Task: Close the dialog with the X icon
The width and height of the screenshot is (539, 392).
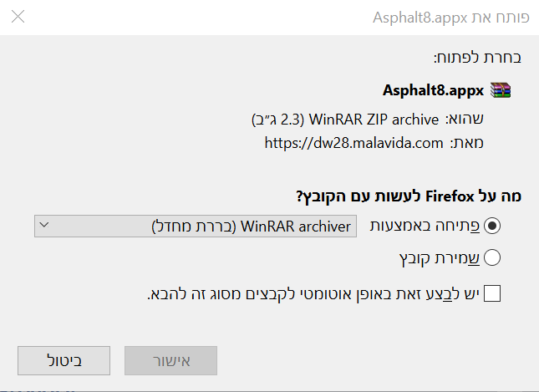Action: click(x=18, y=16)
